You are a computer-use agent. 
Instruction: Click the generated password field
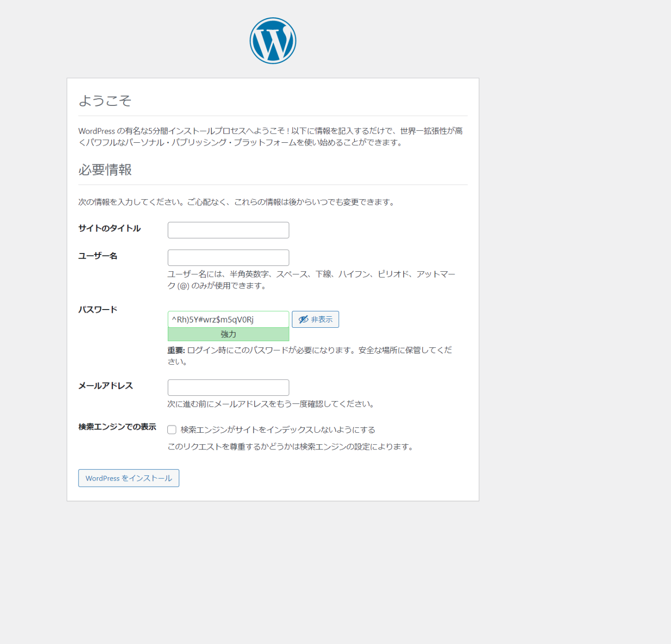click(x=228, y=320)
